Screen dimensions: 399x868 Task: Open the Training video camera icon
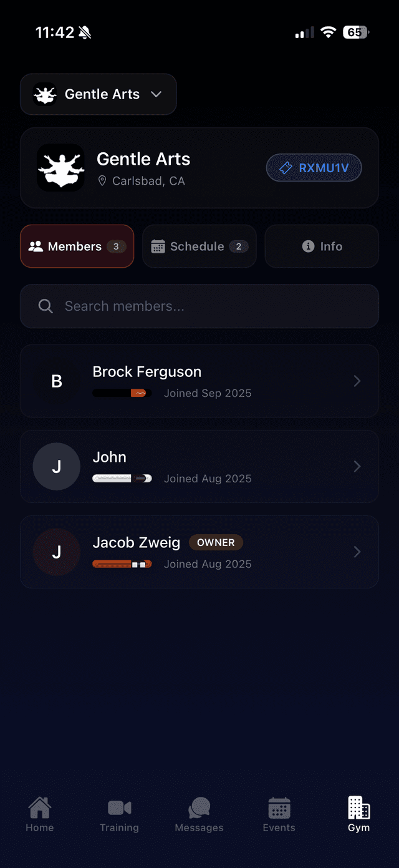pos(119,808)
